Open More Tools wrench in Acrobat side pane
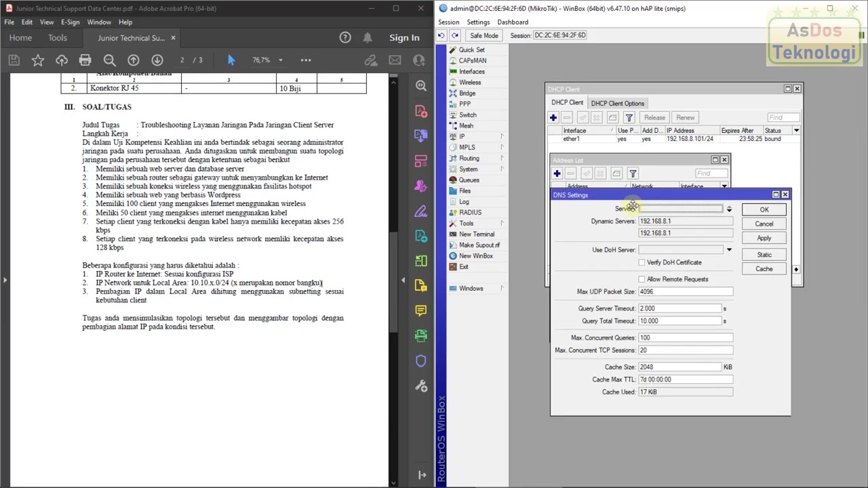This screenshot has width=868, height=488. click(421, 386)
